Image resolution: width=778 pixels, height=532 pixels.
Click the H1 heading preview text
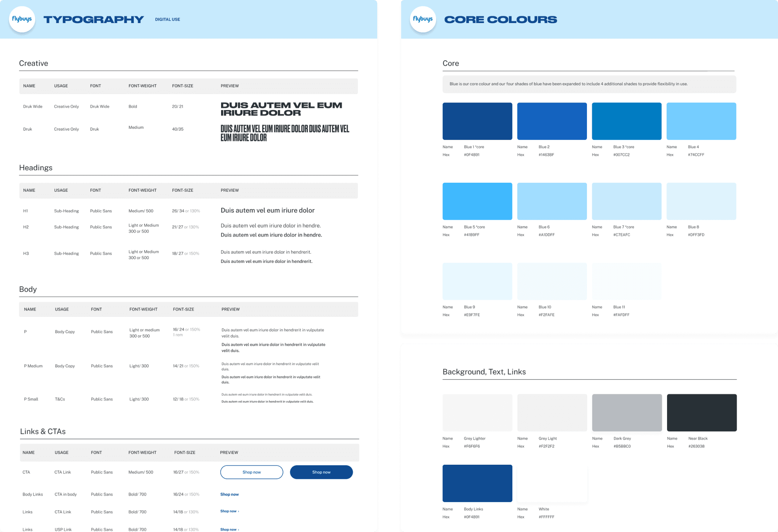(267, 211)
